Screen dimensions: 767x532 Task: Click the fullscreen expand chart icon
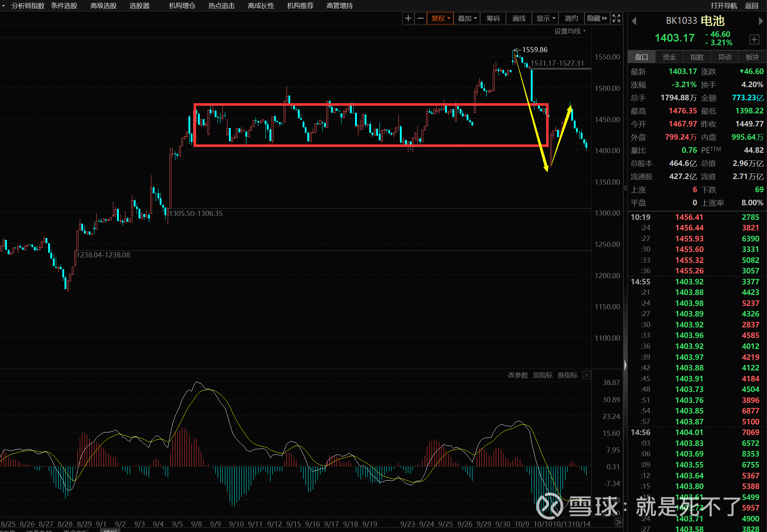point(616,18)
